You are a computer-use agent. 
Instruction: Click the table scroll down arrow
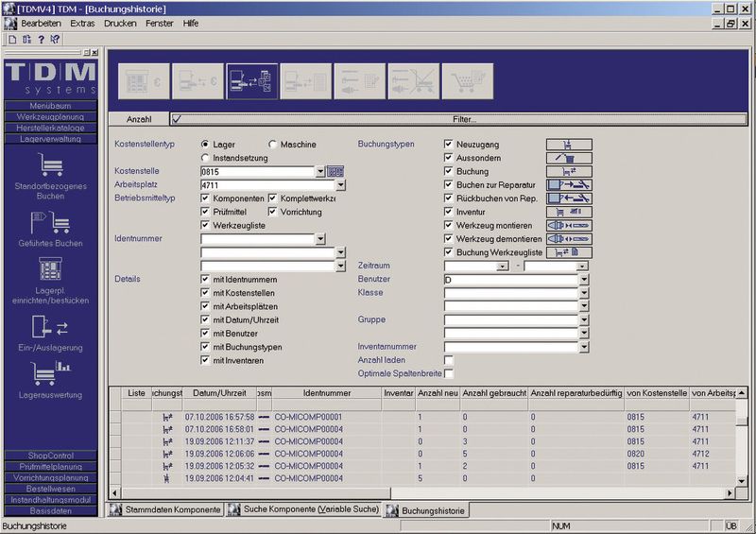pyautogui.click(x=742, y=480)
